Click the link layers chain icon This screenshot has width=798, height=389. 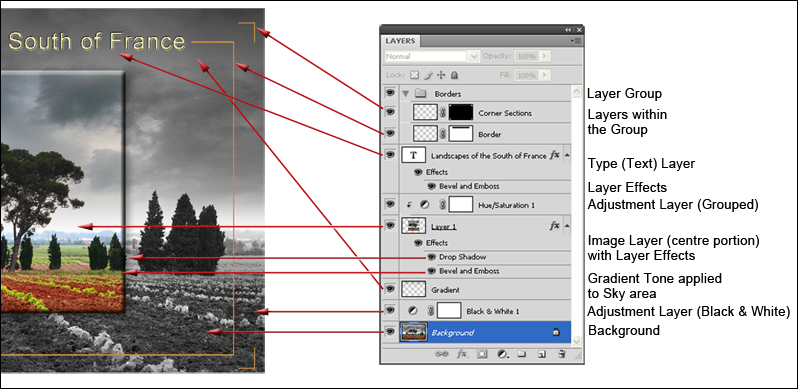pos(442,354)
